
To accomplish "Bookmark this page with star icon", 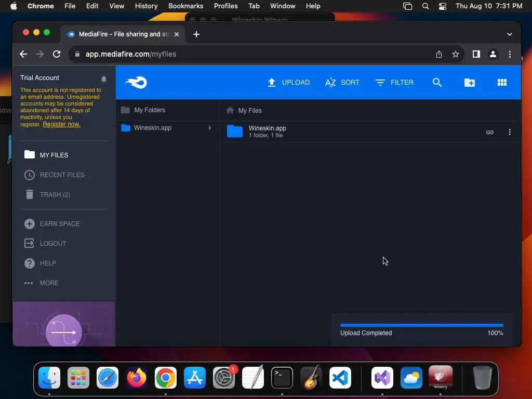I will pyautogui.click(x=456, y=54).
